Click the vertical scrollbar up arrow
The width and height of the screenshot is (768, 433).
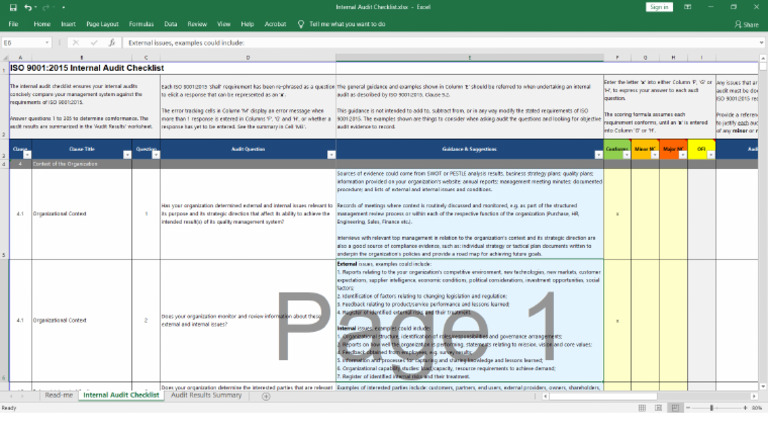[x=763, y=58]
